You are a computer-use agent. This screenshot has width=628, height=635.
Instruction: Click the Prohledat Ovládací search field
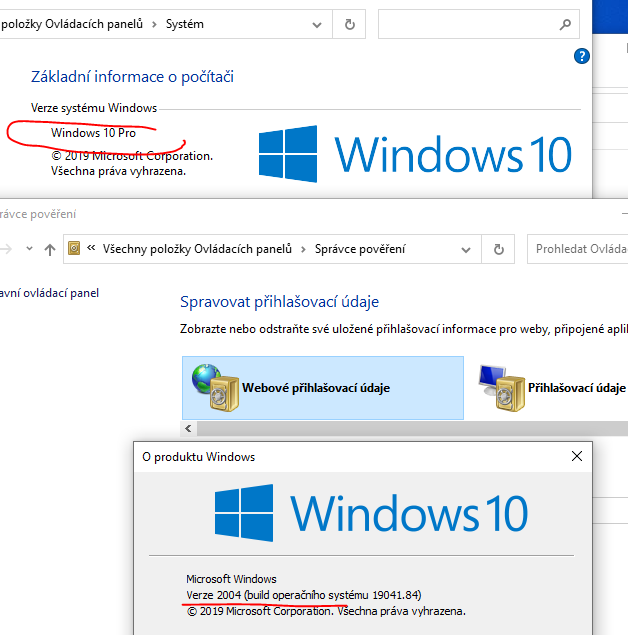[x=580, y=249]
